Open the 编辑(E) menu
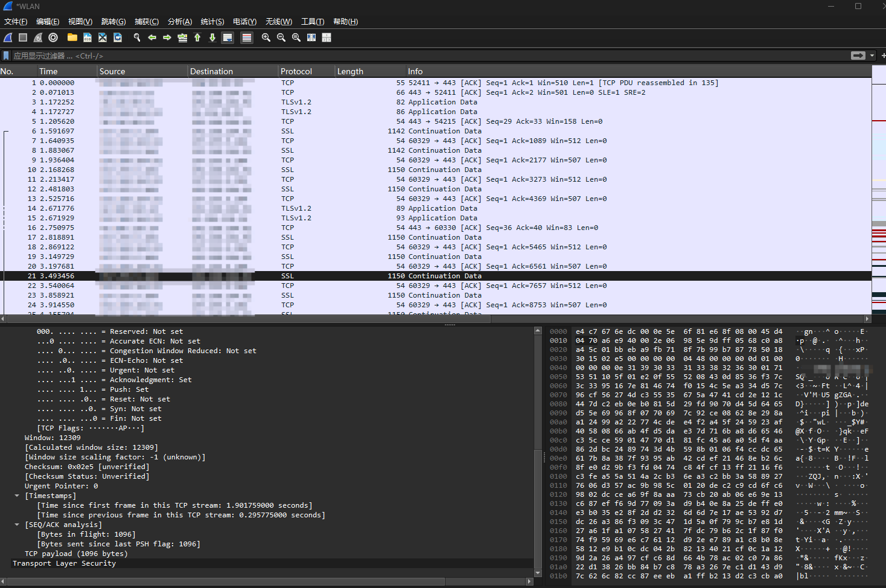The image size is (886, 588). tap(48, 22)
